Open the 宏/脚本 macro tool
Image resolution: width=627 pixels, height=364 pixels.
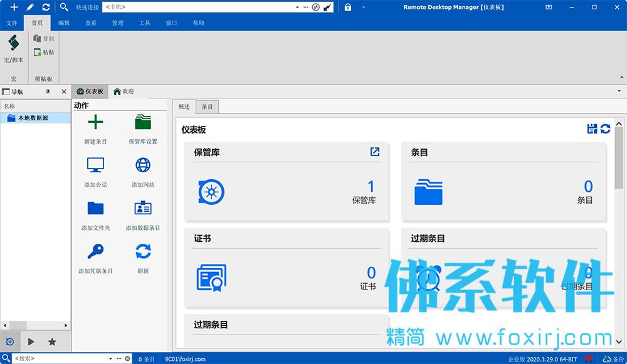pos(14,49)
